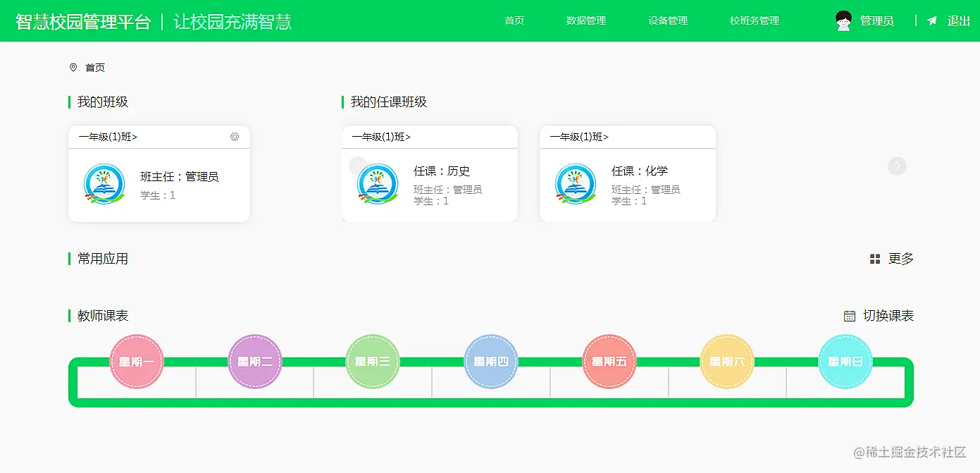This screenshot has width=980, height=473.
Task: Click the school logo on the 化学 class card
Action: 576,185
